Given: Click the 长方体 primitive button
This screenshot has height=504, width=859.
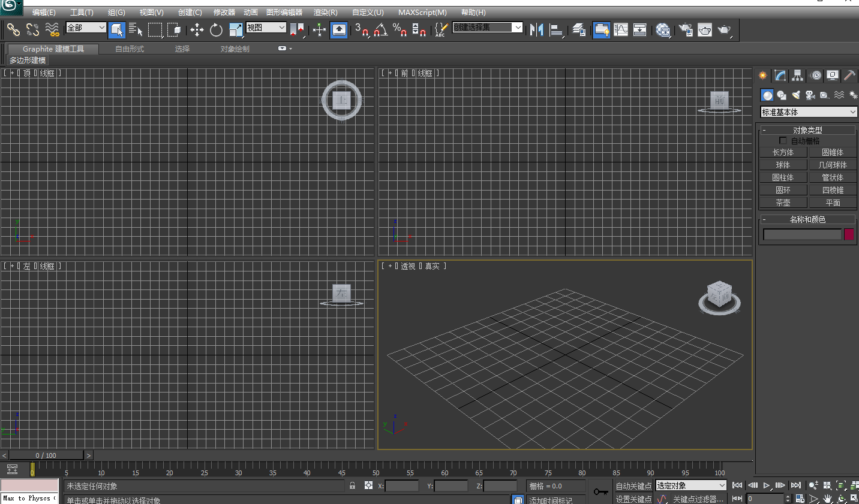Looking at the screenshot, I should click(783, 152).
